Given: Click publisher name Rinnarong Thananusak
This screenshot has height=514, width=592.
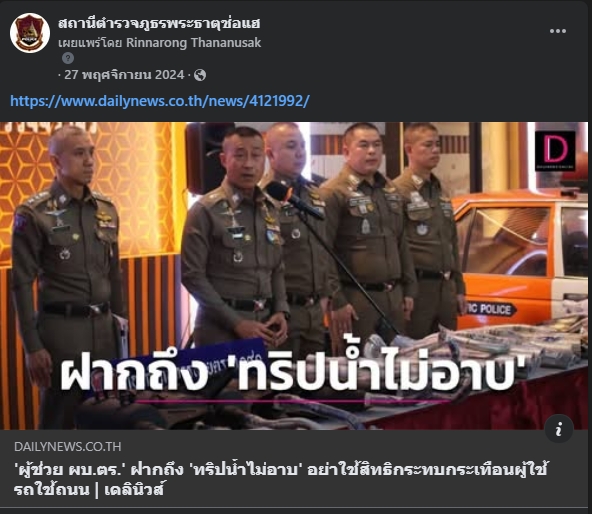Looking at the screenshot, I should tap(193, 43).
